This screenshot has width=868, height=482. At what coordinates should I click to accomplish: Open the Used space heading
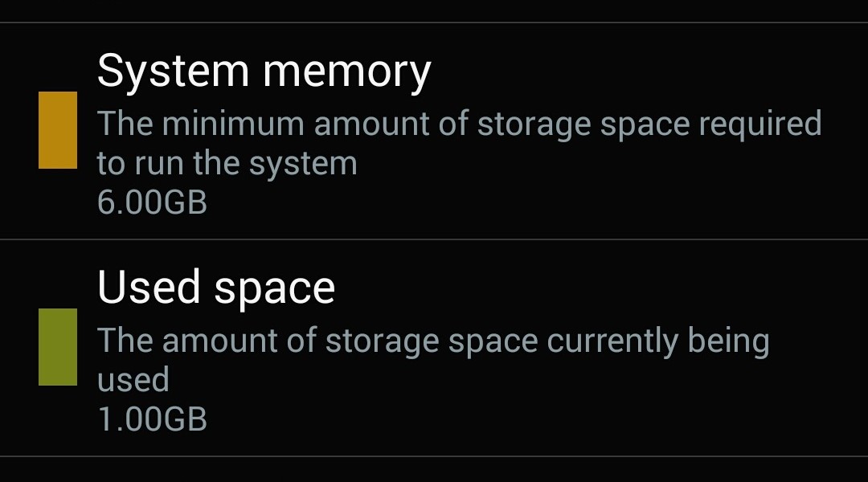(215, 287)
